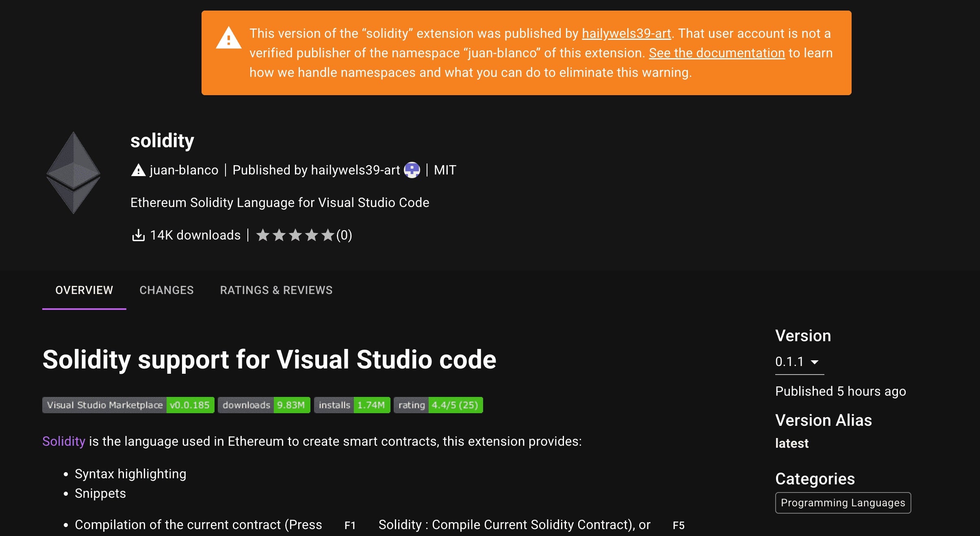Click the third rating star
Image resolution: width=980 pixels, height=536 pixels.
[295, 235]
